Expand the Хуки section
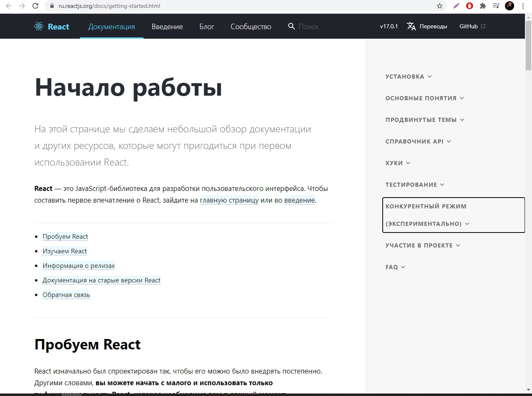 click(x=398, y=163)
